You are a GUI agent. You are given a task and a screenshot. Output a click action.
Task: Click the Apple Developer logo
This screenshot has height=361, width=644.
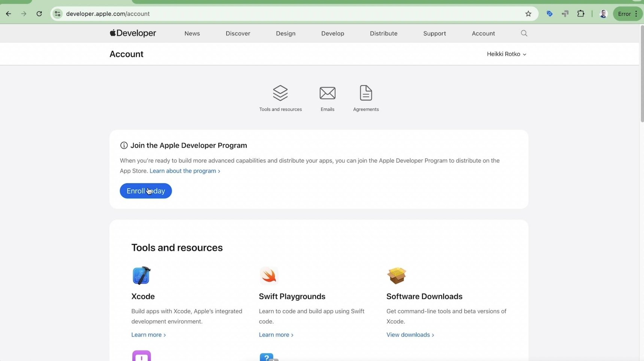pyautogui.click(x=132, y=33)
